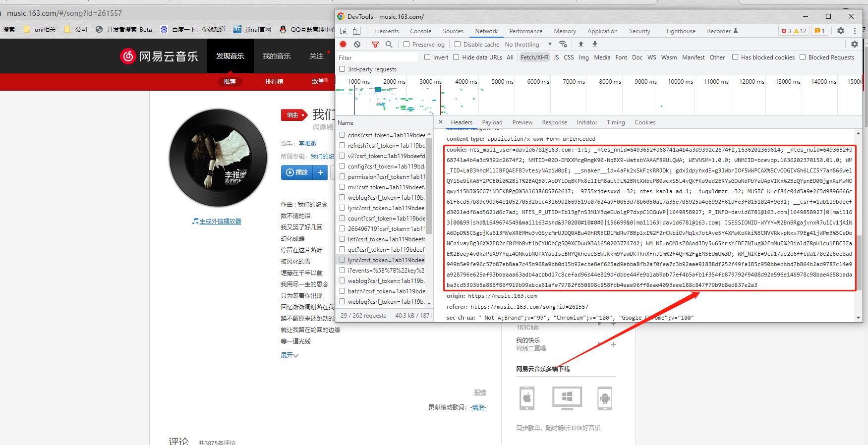
Task: Click the album cover thumbnail
Action: click(218, 158)
